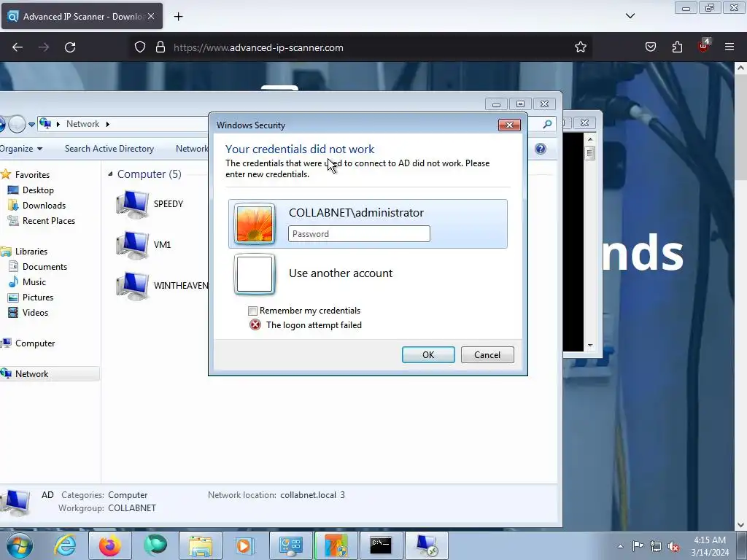Click the Explorer search magnifier icon
Image resolution: width=747 pixels, height=560 pixels.
(547, 124)
